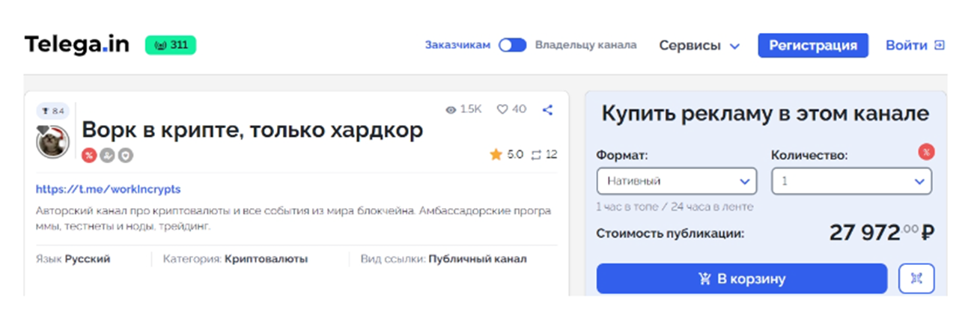Click the Купить рекламу в этом канале heading
980x333 pixels.
[765, 114]
